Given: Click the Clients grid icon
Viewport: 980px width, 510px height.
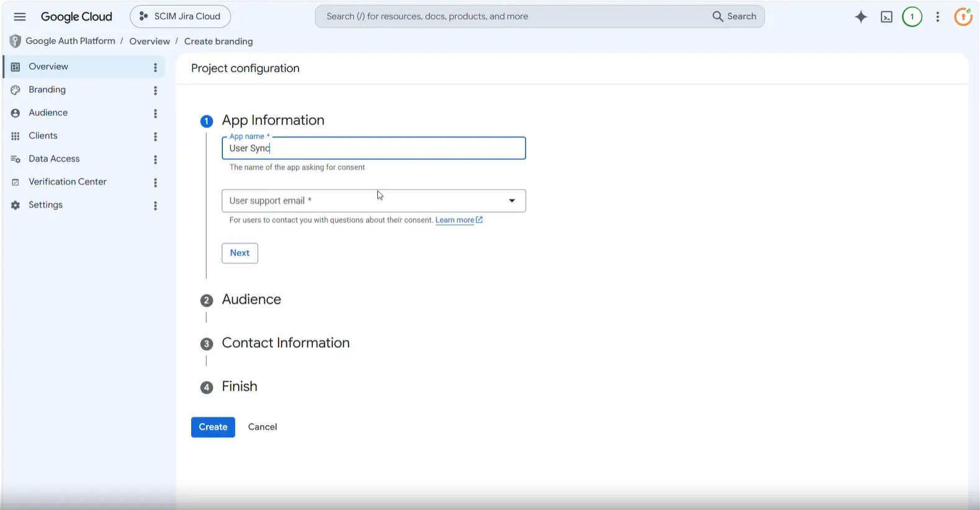Looking at the screenshot, I should (x=16, y=136).
